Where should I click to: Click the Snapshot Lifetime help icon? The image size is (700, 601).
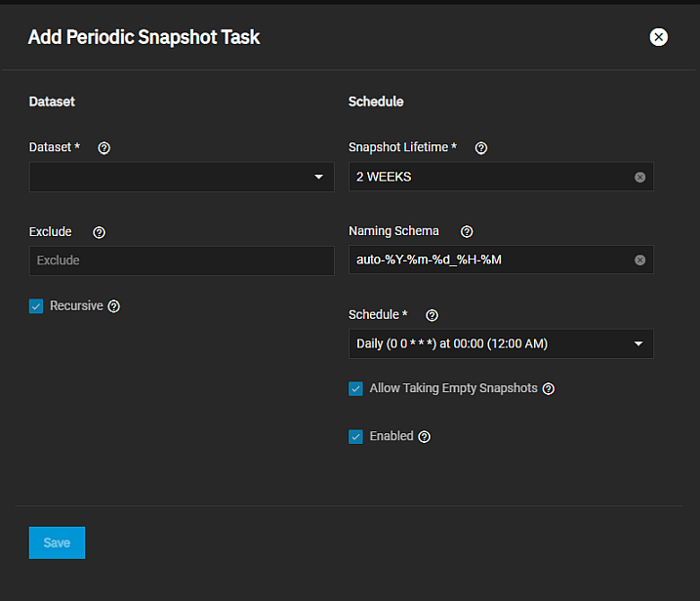click(x=480, y=148)
